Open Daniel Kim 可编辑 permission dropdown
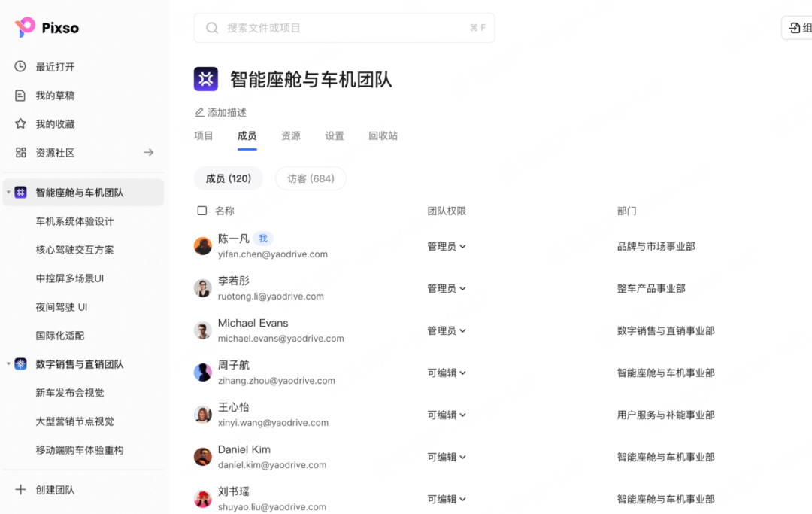This screenshot has width=812, height=514. click(447, 457)
